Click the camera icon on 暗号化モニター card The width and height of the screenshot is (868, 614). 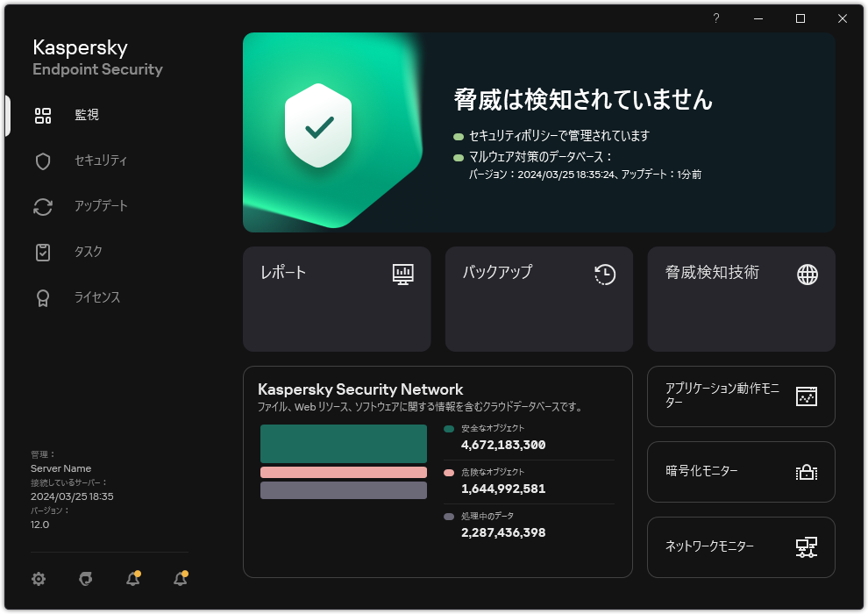(806, 472)
